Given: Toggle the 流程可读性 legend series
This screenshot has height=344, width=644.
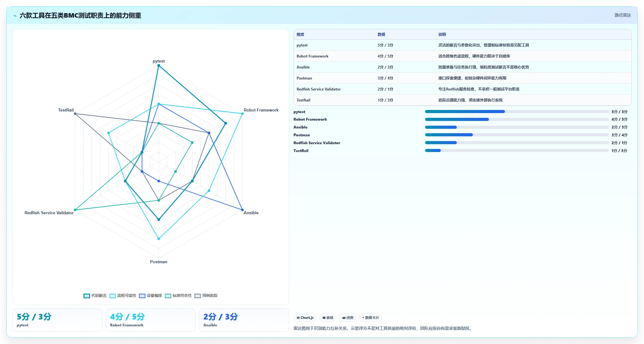Looking at the screenshot, I should 123,296.
